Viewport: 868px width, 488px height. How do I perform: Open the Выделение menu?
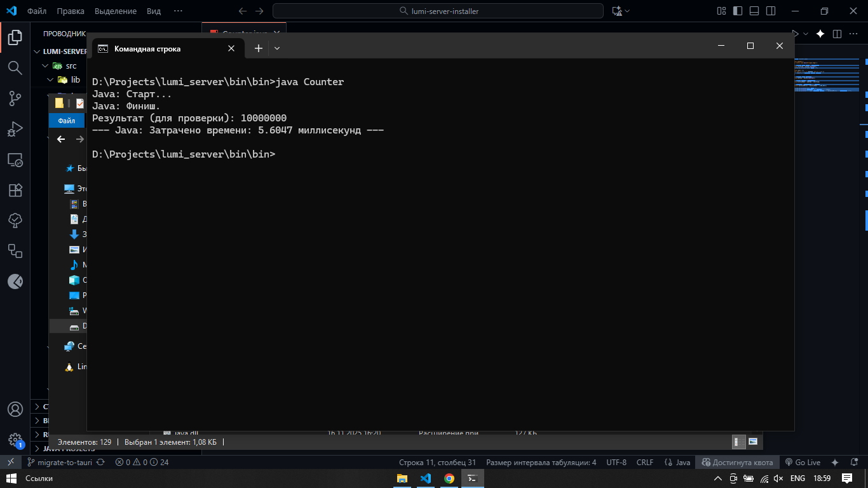[x=115, y=11]
